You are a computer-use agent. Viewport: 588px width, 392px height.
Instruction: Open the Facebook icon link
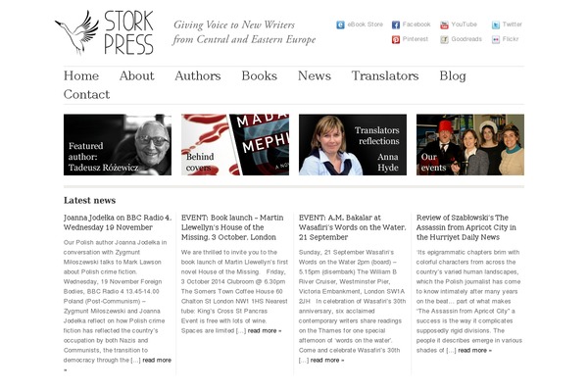pos(396,24)
